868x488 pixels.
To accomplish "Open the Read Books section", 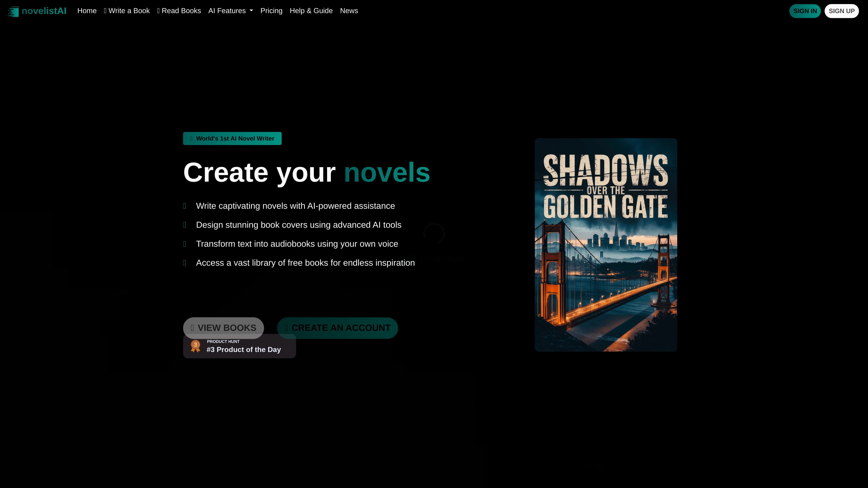I will (179, 11).
